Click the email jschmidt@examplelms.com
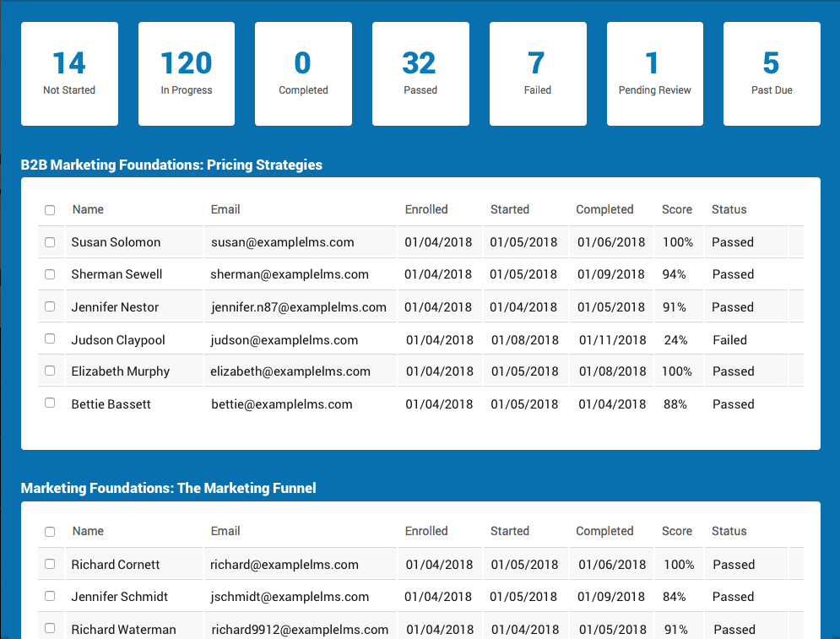 (x=290, y=597)
